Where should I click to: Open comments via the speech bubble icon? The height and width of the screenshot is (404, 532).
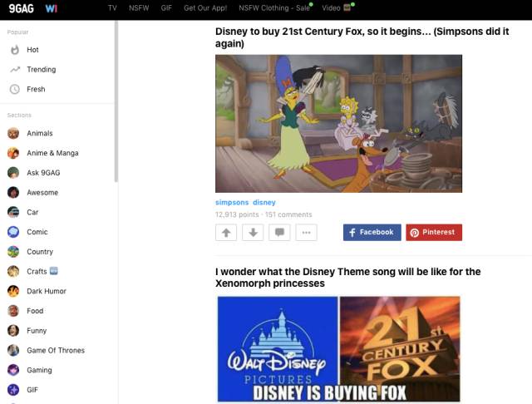click(279, 233)
